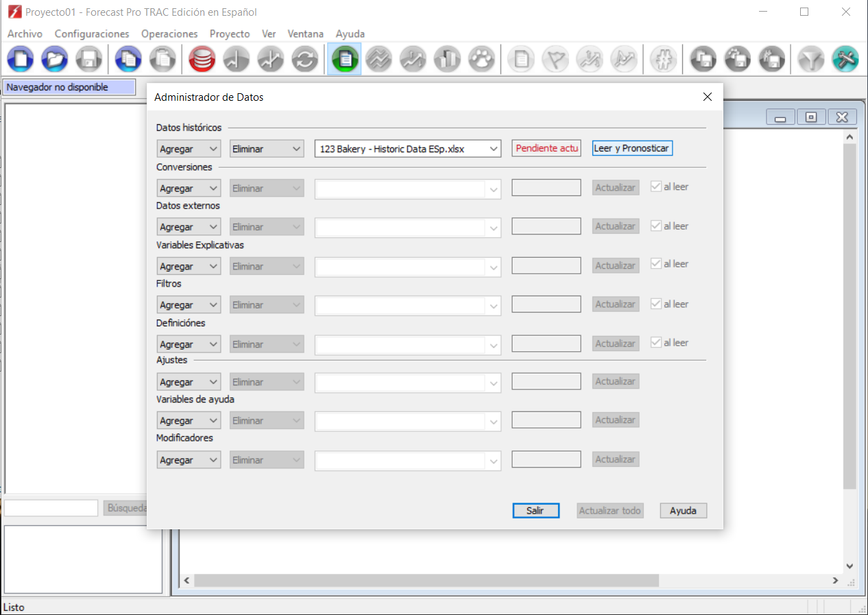Open Agregar dropdown under Variables de ayuda
The image size is (868, 615).
[x=189, y=421]
